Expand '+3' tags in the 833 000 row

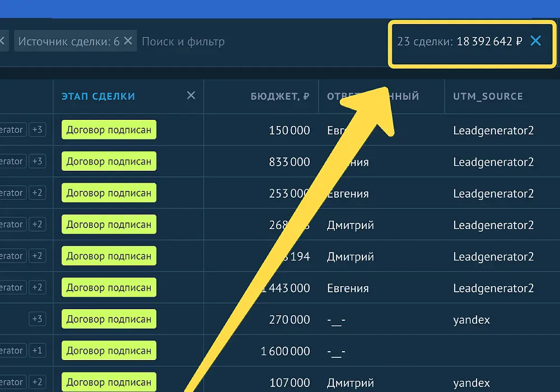pos(37,161)
